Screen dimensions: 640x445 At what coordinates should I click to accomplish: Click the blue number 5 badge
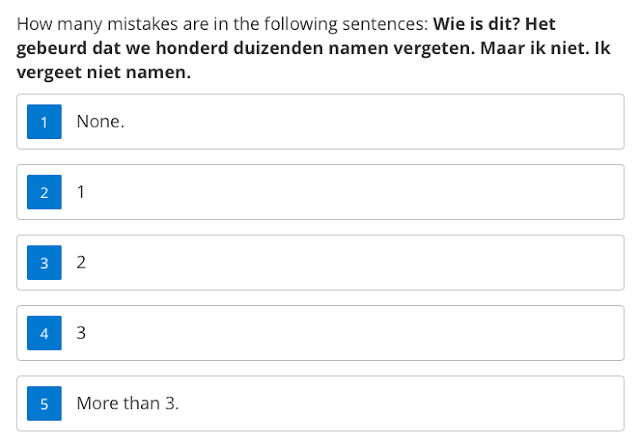coord(44,403)
